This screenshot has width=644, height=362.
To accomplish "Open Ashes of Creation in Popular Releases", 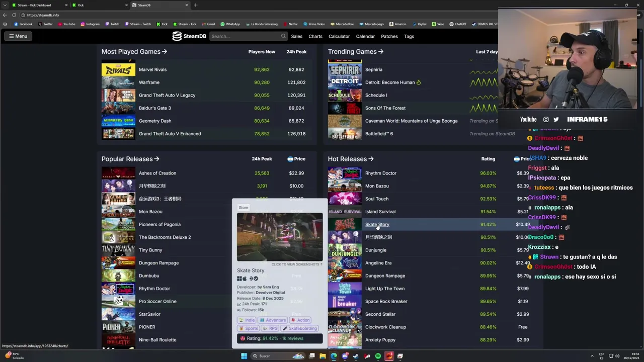I will pyautogui.click(x=157, y=173).
